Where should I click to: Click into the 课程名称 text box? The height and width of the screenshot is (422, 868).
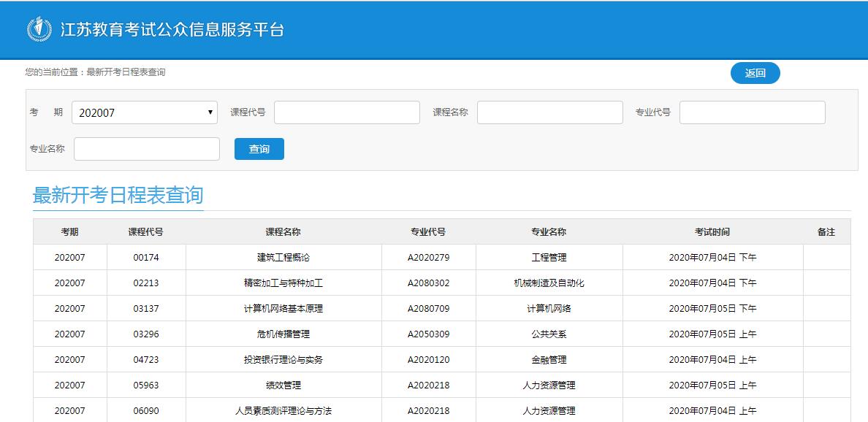tap(549, 112)
